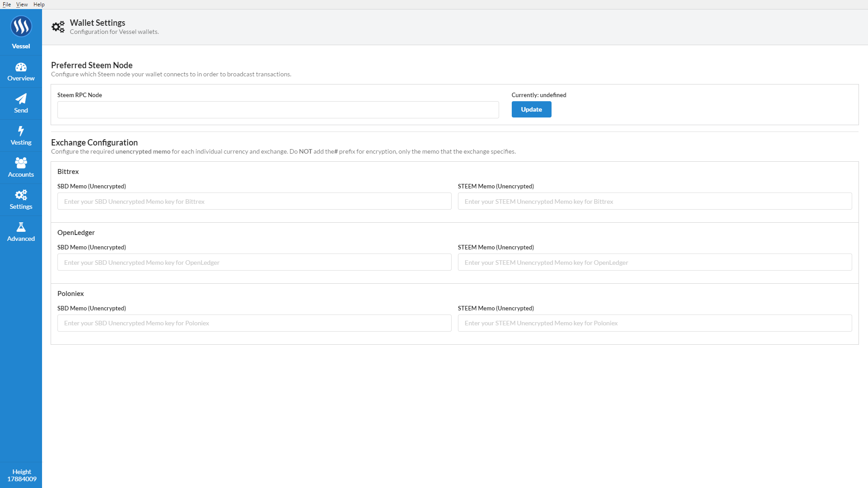Focus the OpenLedger STEEM Memo field
868x488 pixels.
click(x=655, y=263)
